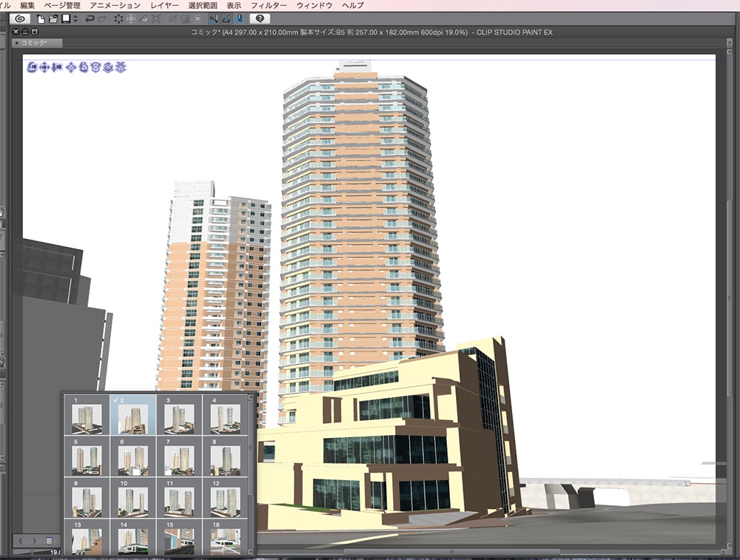The image size is (740, 560).
Task: Choose camera angle preset 15
Action: pos(179,537)
